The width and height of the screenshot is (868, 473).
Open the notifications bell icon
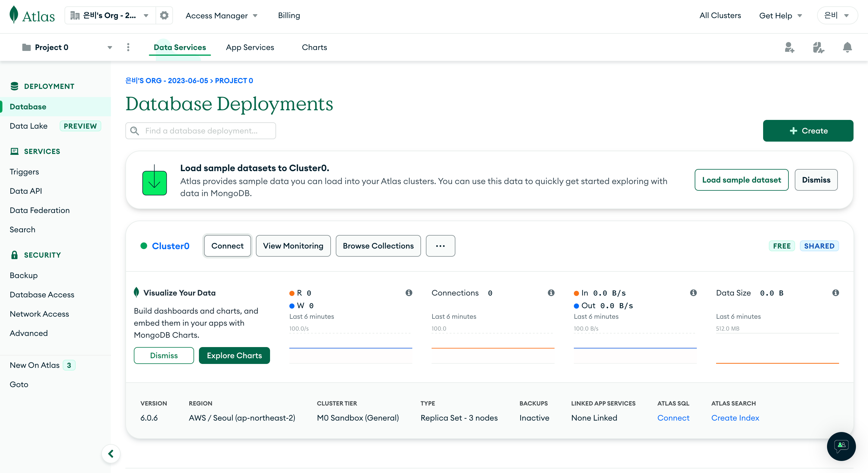(847, 47)
